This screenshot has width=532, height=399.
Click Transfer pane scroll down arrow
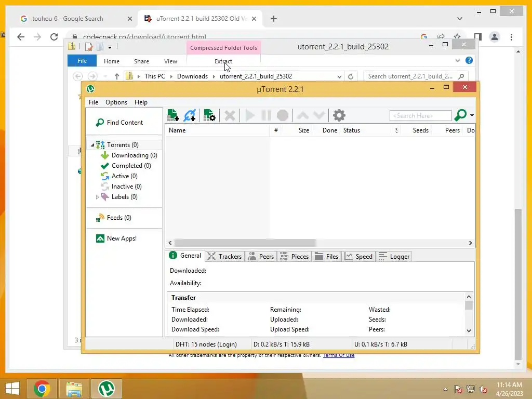pos(469,331)
